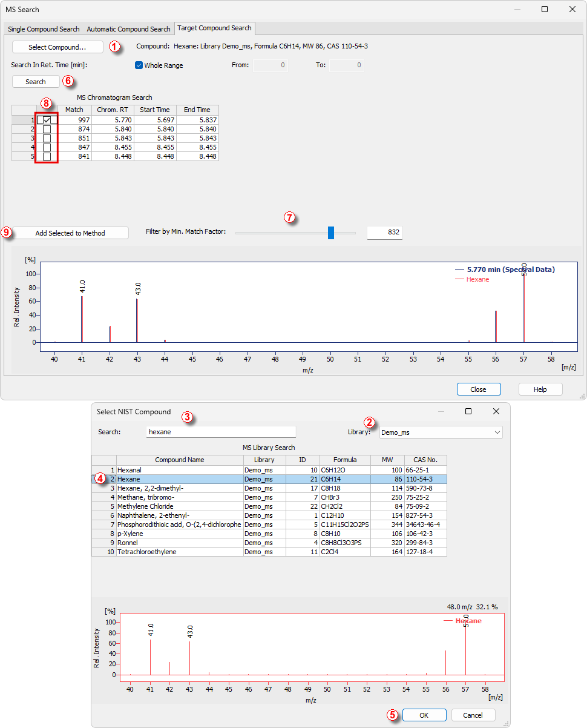Select the Target Compound Search tab

214,28
